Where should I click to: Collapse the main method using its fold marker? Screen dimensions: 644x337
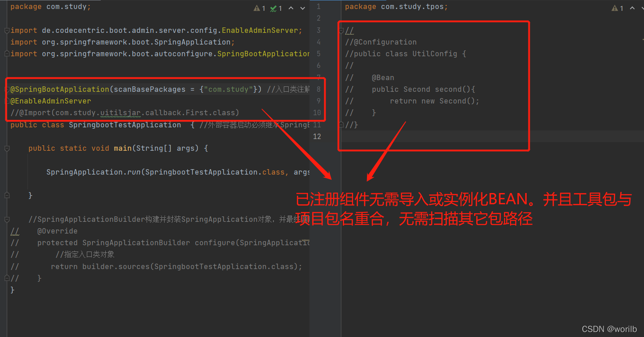(7, 148)
